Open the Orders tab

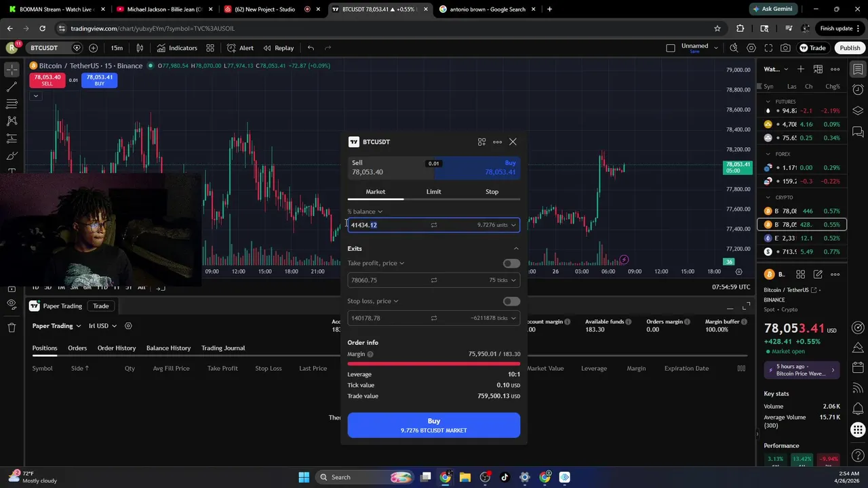[x=77, y=348]
